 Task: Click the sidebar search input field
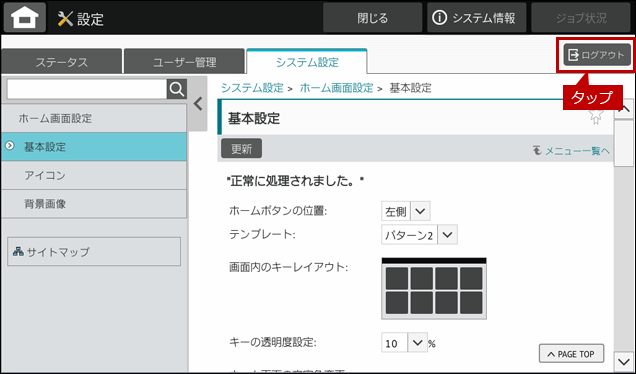[87, 89]
